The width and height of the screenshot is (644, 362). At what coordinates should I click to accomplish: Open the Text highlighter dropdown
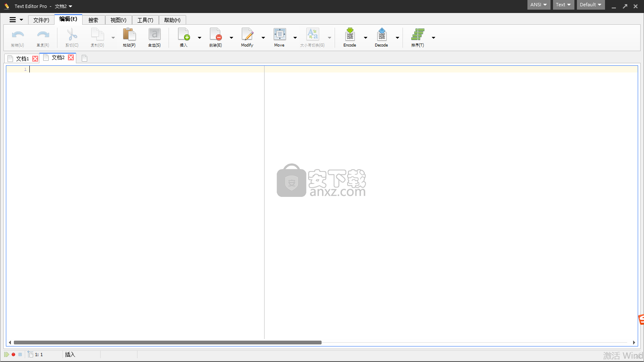click(x=563, y=5)
